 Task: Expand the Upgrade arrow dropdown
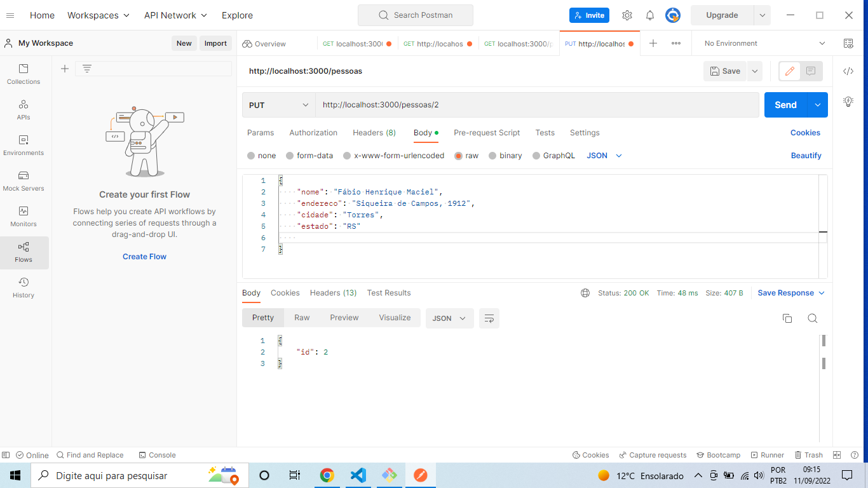[x=762, y=15]
